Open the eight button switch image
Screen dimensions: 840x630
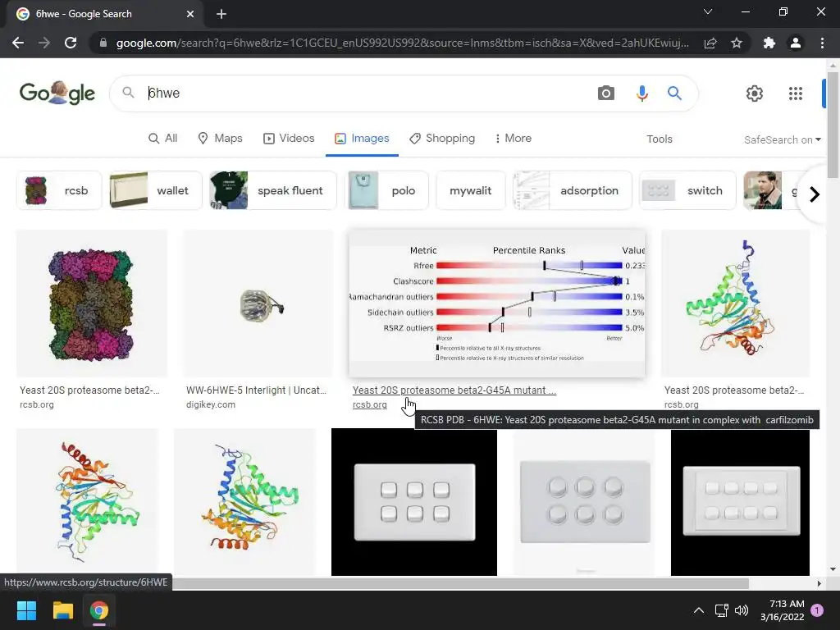(740, 502)
